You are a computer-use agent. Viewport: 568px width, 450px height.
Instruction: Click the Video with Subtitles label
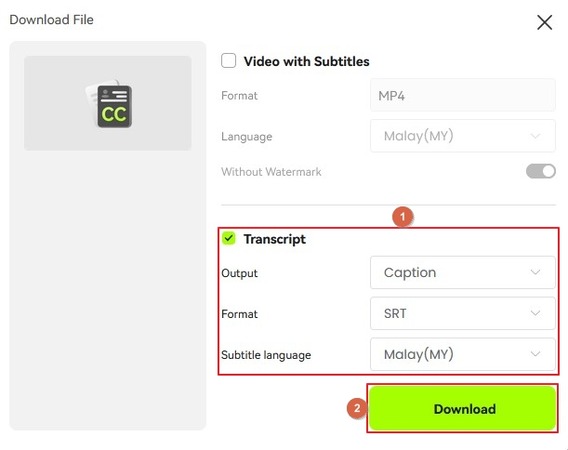coord(306,61)
